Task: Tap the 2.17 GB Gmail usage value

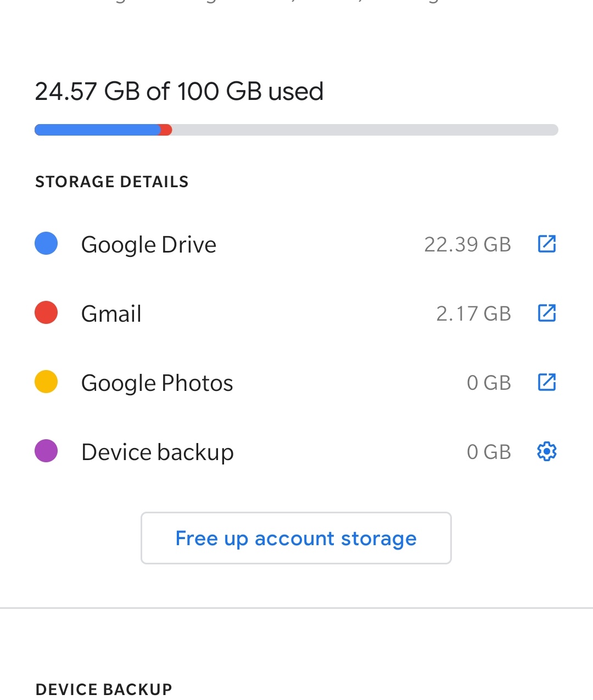Action: 473,313
